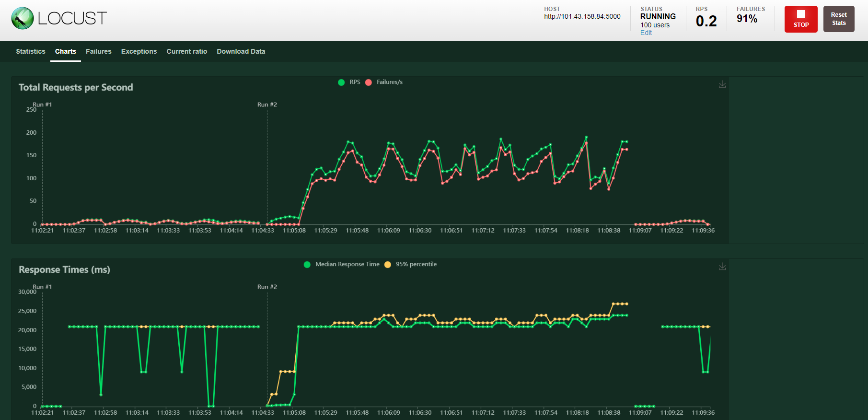Click the 100 users label
The height and width of the screenshot is (420, 868).
click(655, 25)
